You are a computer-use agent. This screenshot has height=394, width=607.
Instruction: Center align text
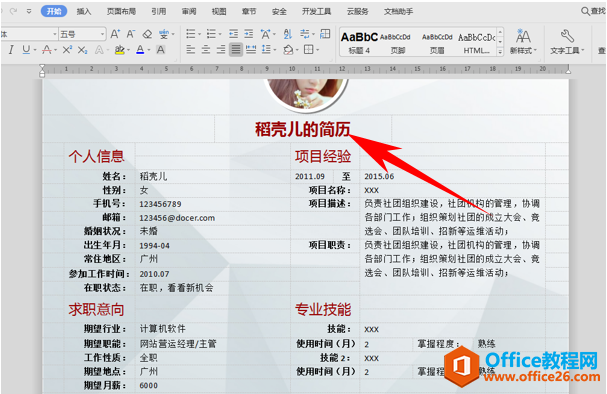tap(206, 50)
